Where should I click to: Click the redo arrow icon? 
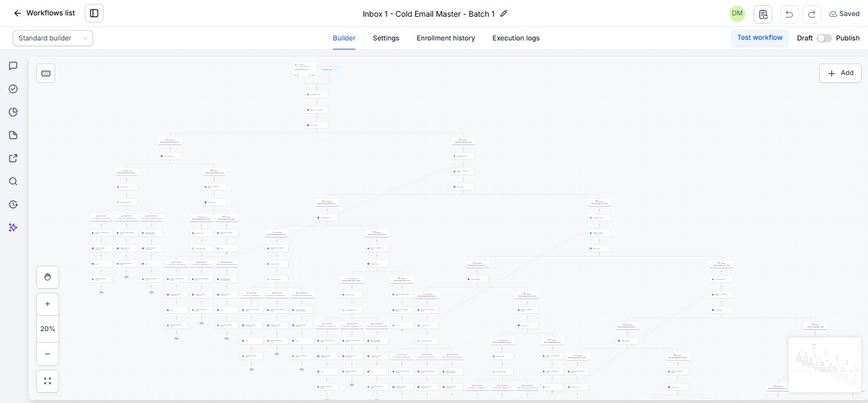point(812,14)
